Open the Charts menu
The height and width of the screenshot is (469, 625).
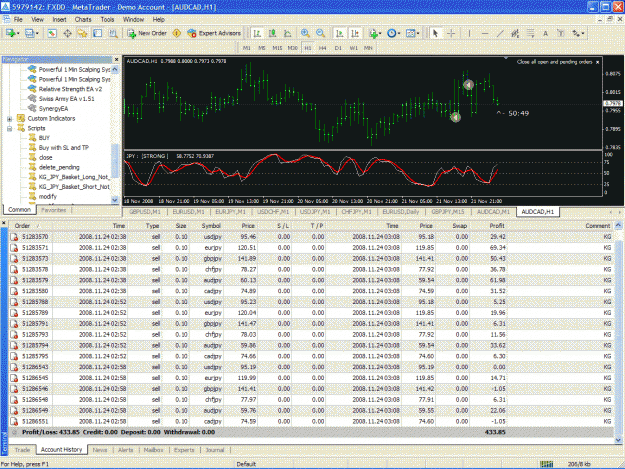[x=83, y=20]
